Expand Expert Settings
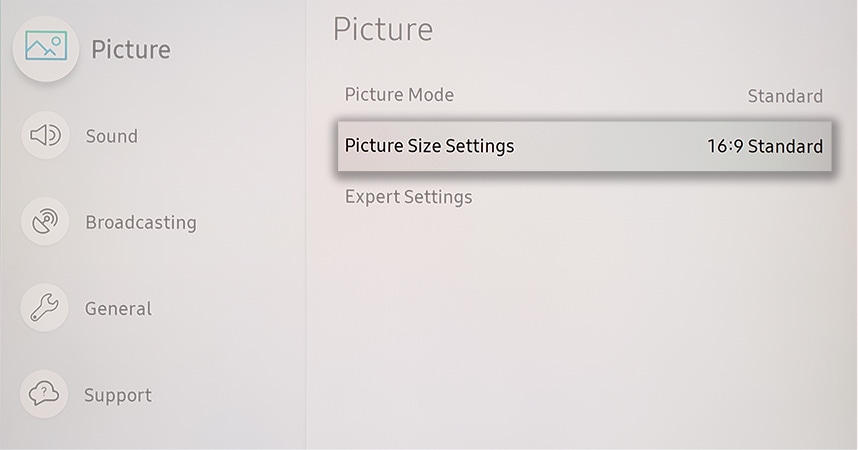The height and width of the screenshot is (450, 858). (408, 197)
